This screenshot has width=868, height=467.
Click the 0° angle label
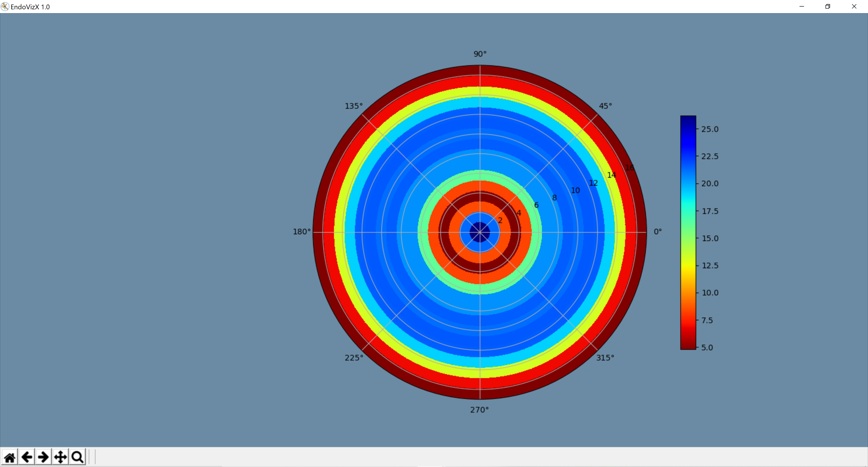(658, 232)
